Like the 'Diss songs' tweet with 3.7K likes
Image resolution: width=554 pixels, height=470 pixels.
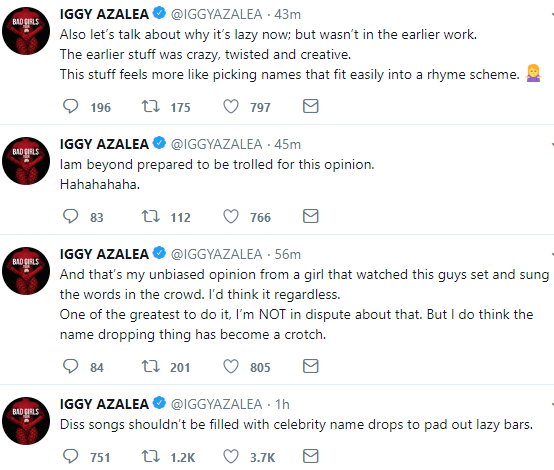click(x=231, y=456)
